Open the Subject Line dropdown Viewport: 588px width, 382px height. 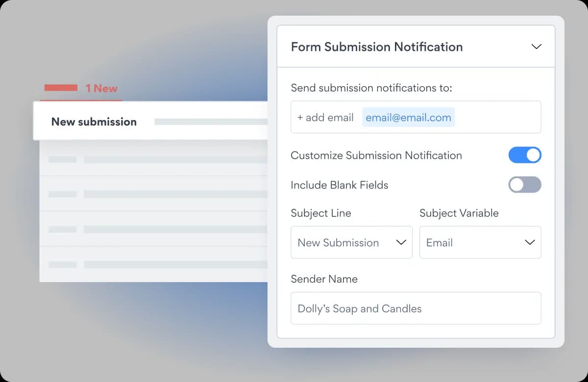(x=351, y=242)
